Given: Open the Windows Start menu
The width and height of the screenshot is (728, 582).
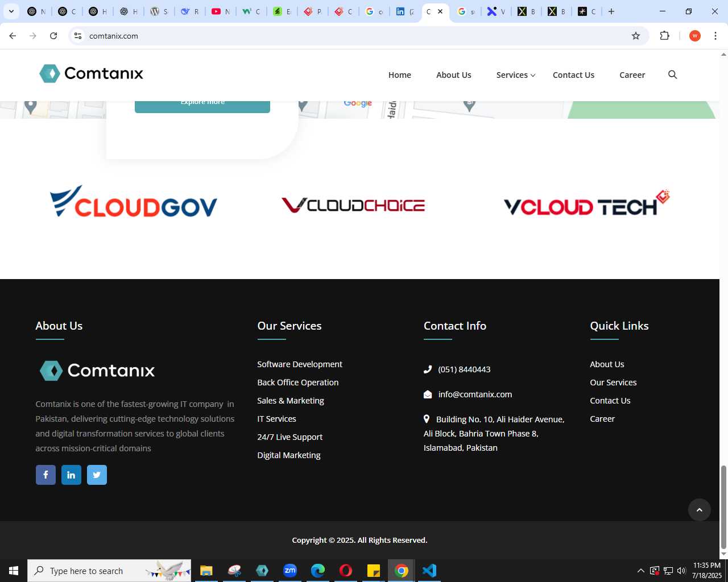Looking at the screenshot, I should (x=14, y=571).
